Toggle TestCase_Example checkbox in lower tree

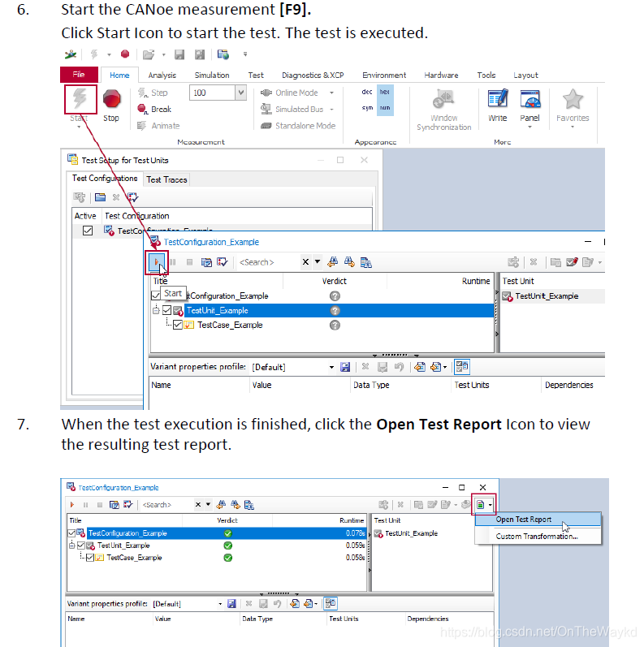coord(90,558)
